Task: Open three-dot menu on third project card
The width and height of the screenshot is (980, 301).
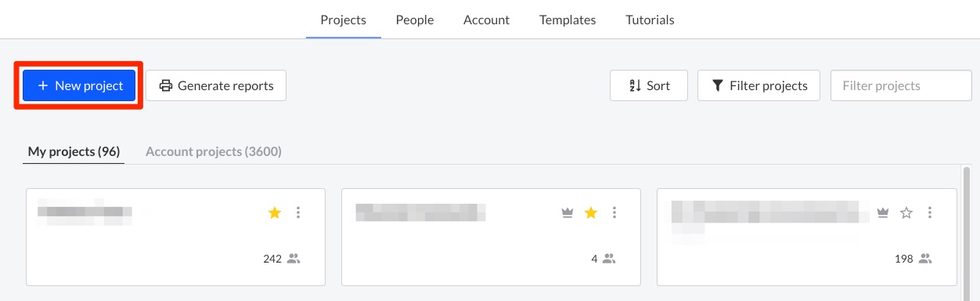Action: 930,212
